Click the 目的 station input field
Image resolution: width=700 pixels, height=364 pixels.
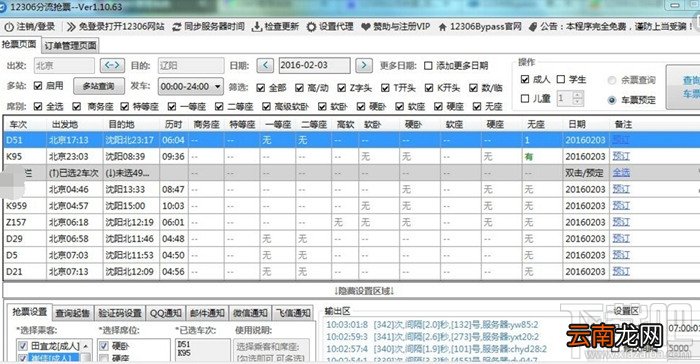191,66
